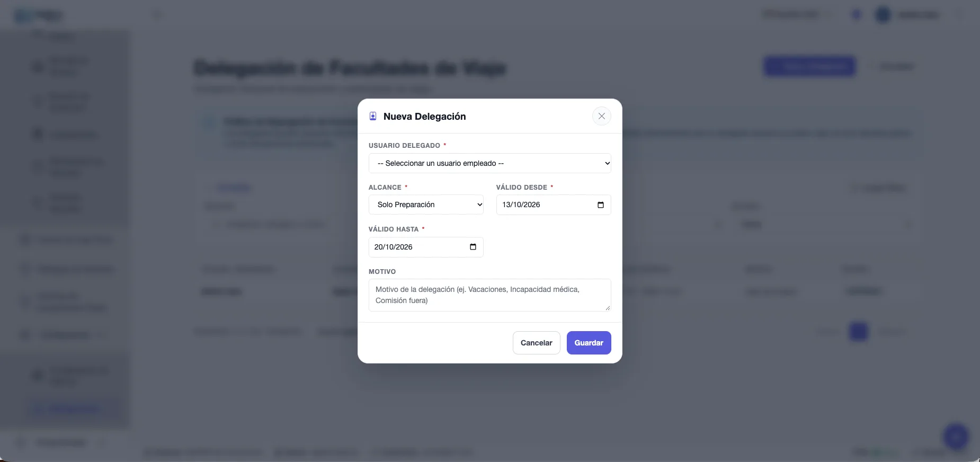The image size is (980, 462).
Task: Click the Válido Hasta date 20/10/2026
Action: pyautogui.click(x=393, y=247)
